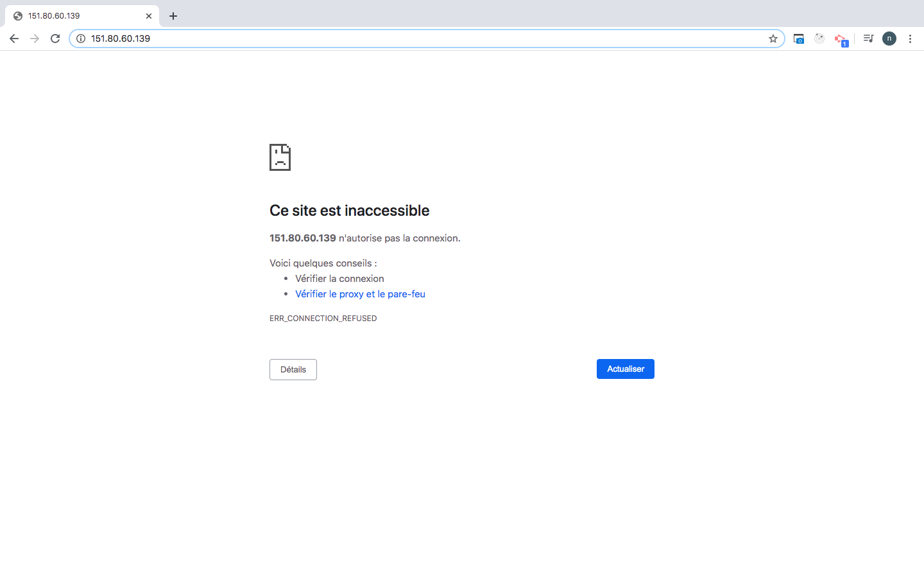The image size is (924, 578).
Task: Open the red extension with the 1 badge
Action: [x=841, y=40]
